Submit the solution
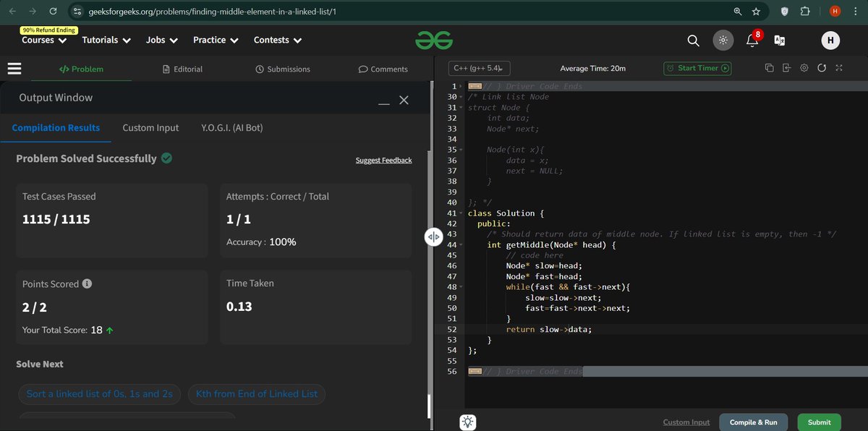This screenshot has width=868, height=431. (820, 422)
